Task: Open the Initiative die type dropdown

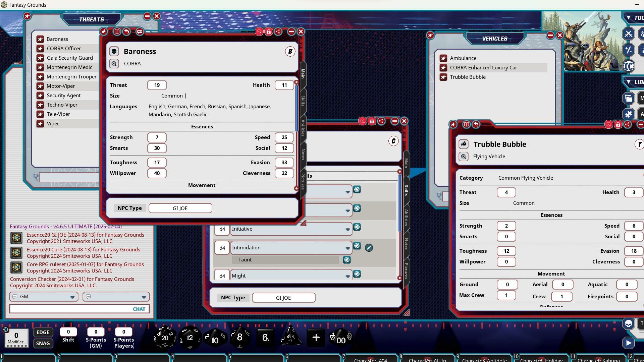Action: pos(347,230)
